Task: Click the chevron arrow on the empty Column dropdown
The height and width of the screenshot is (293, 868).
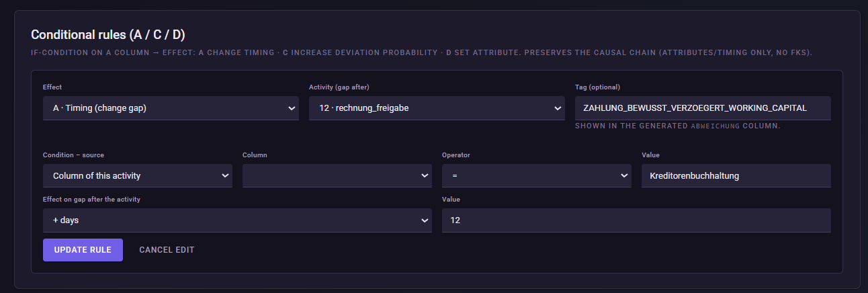Action: click(424, 176)
